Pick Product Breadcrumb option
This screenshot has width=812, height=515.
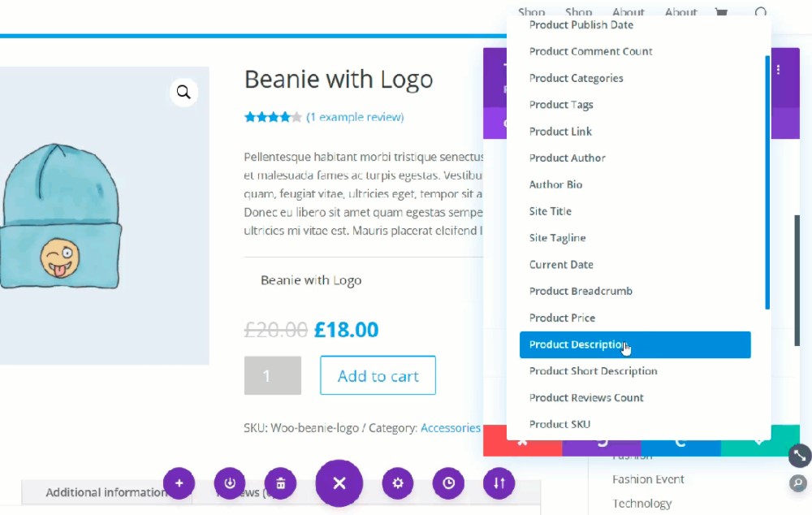[x=581, y=291]
